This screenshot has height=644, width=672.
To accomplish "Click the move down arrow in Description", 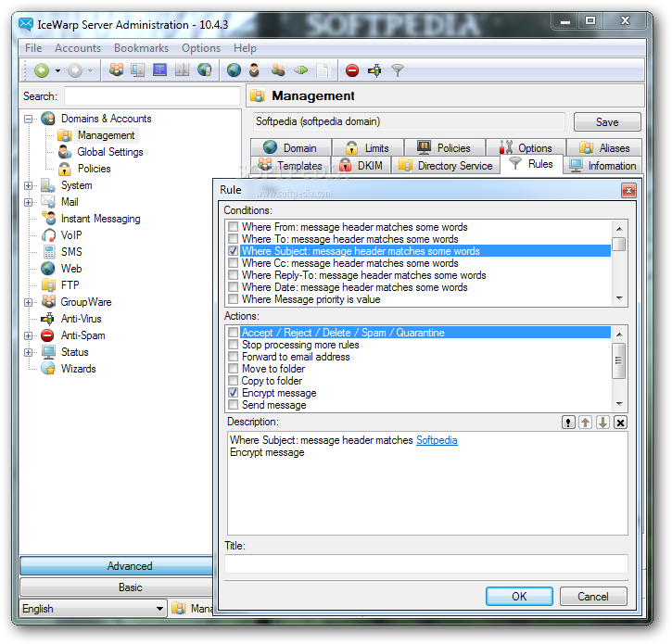I will click(x=602, y=423).
